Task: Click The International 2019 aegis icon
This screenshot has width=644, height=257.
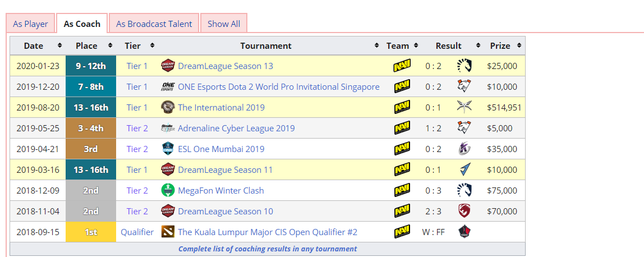Action: pos(168,107)
